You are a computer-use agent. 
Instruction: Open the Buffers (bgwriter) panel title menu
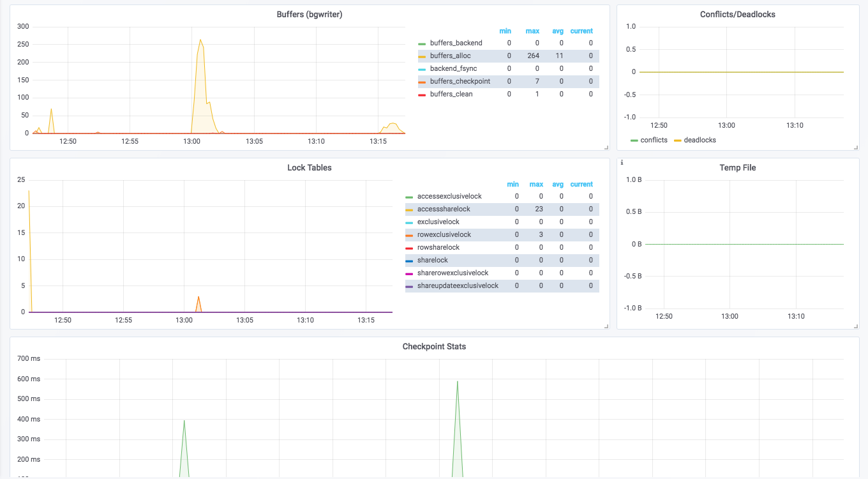pos(310,14)
